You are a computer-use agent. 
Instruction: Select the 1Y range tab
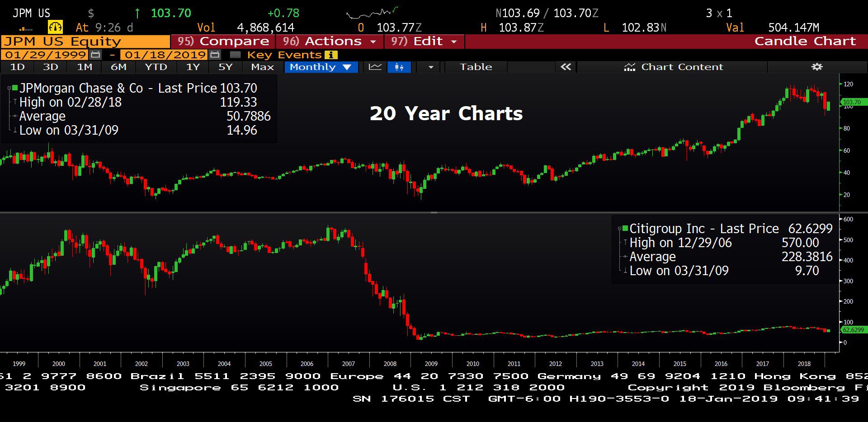coord(193,67)
